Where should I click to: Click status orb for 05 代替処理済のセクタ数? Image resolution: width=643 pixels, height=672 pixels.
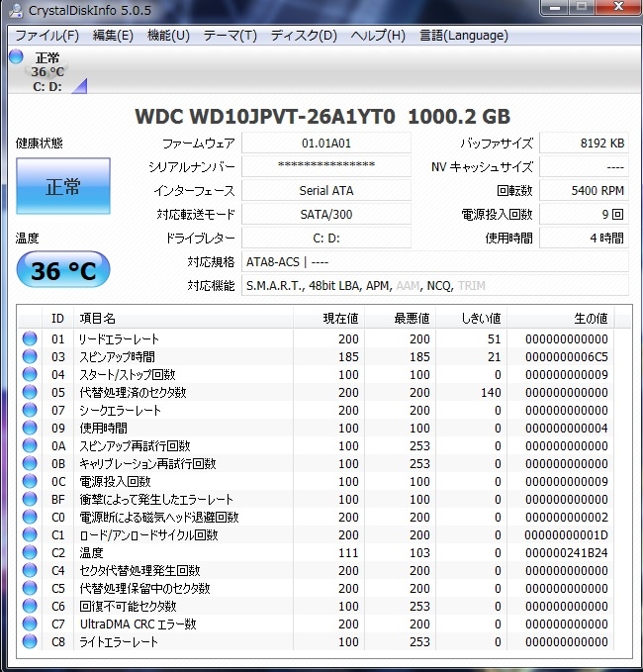pos(30,392)
